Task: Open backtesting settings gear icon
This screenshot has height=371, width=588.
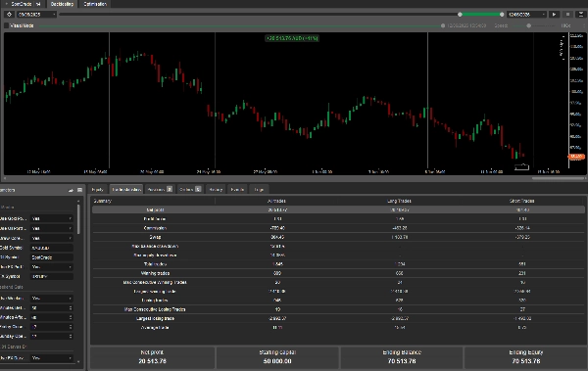Action: [x=10, y=15]
